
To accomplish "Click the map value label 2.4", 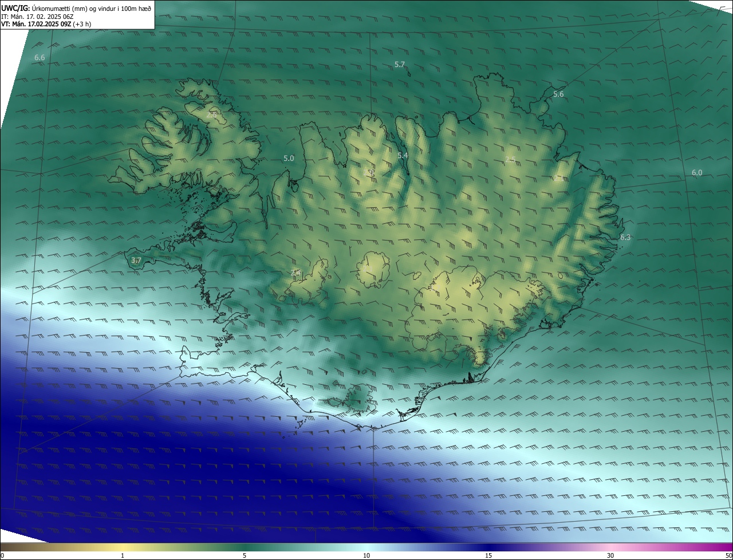I will point(295,273).
